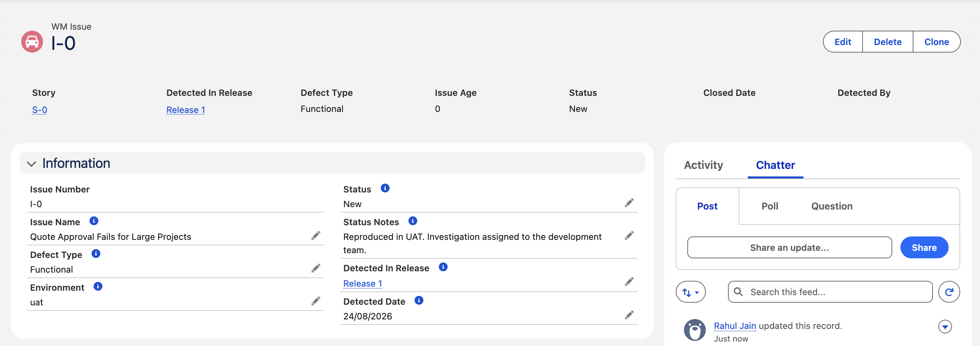
Task: Edit Detected In Release with pencil icon
Action: (x=629, y=282)
